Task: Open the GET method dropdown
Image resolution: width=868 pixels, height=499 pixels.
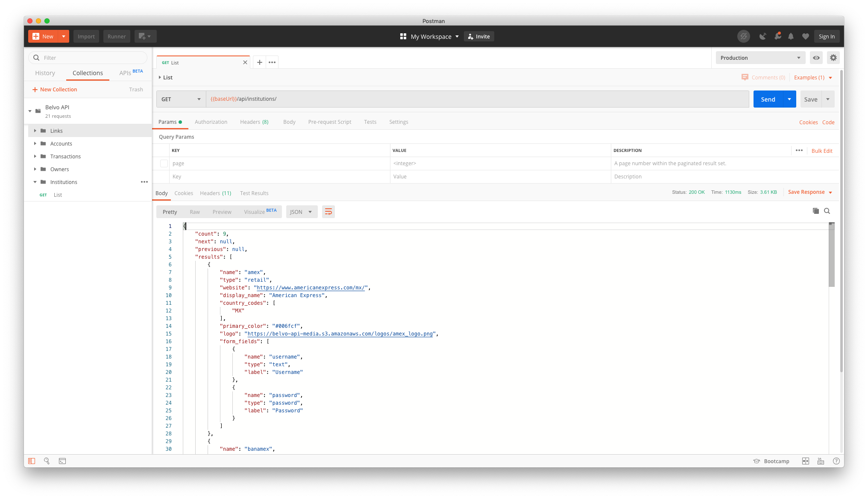Action: tap(181, 99)
